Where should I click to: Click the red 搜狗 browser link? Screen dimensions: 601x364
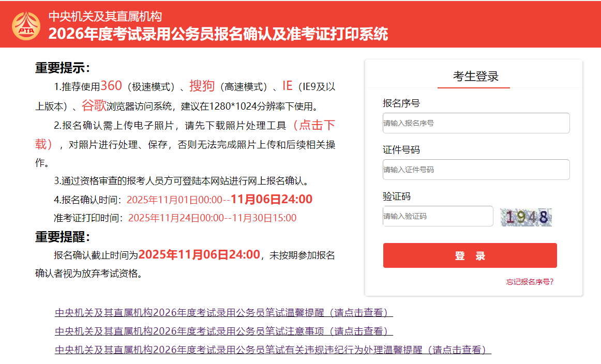[x=202, y=86]
